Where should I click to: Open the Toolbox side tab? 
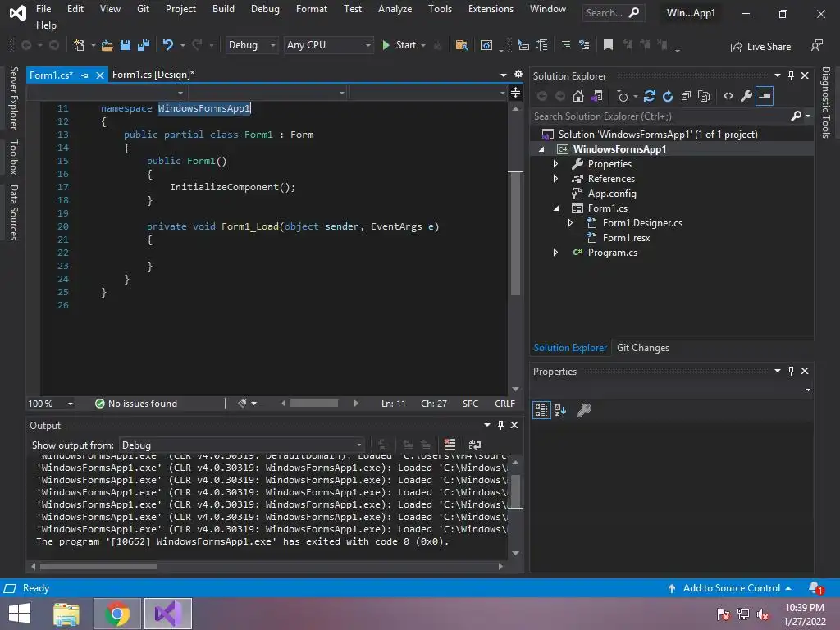coord(14,157)
